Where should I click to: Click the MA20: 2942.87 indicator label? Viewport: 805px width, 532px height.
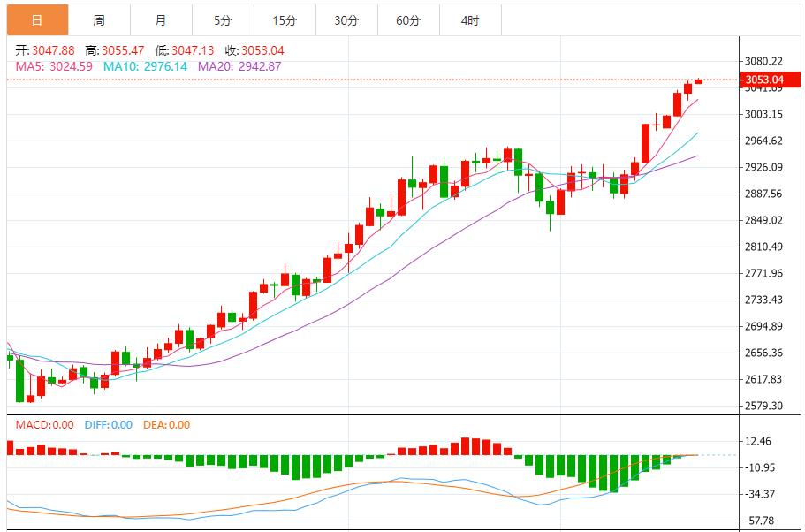point(239,66)
